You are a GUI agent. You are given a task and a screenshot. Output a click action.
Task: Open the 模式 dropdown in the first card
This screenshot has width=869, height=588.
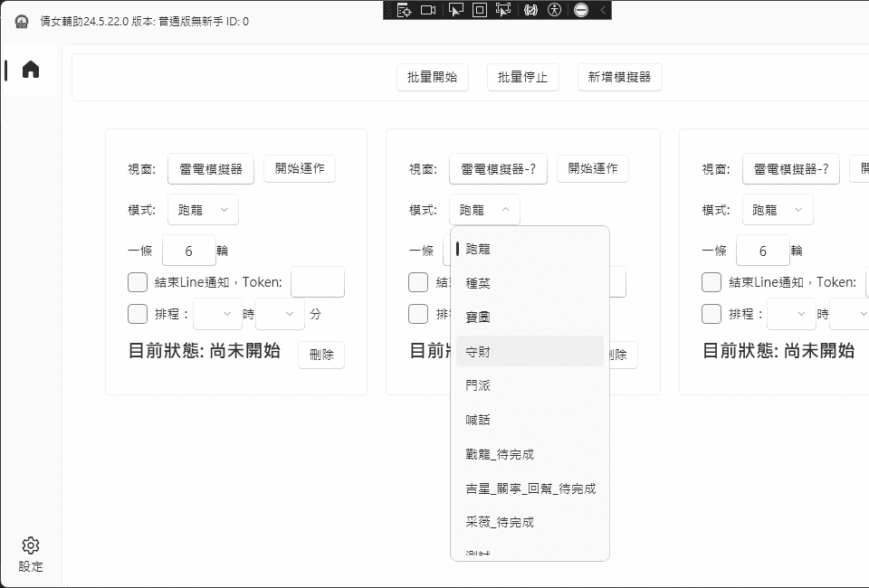click(x=203, y=209)
